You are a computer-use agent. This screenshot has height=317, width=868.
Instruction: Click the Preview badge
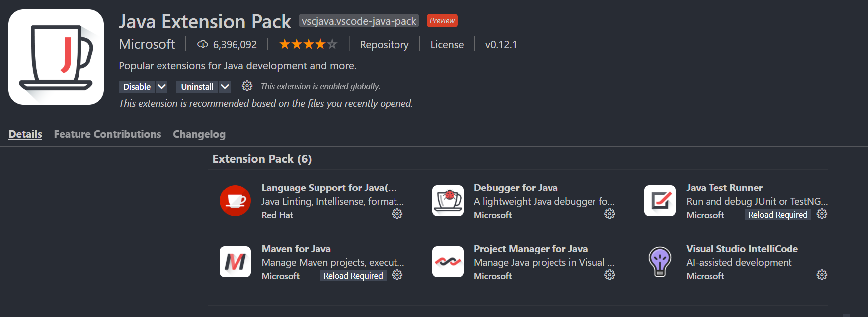(x=442, y=21)
